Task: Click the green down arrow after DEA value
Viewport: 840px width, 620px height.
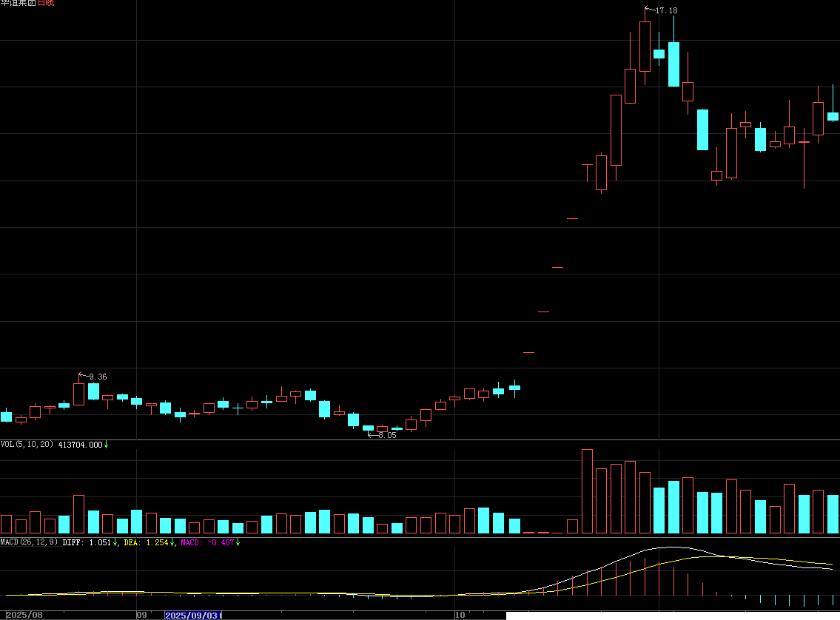Action: [x=172, y=542]
